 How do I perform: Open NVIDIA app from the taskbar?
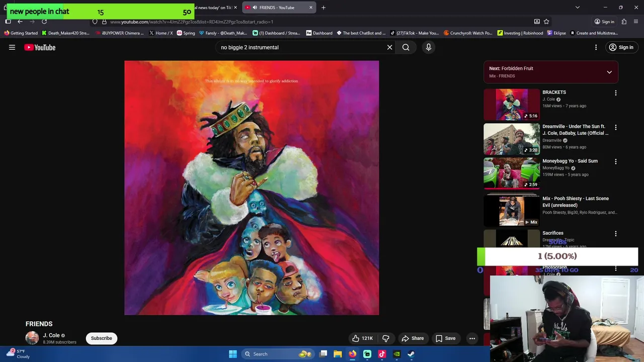[x=396, y=354]
